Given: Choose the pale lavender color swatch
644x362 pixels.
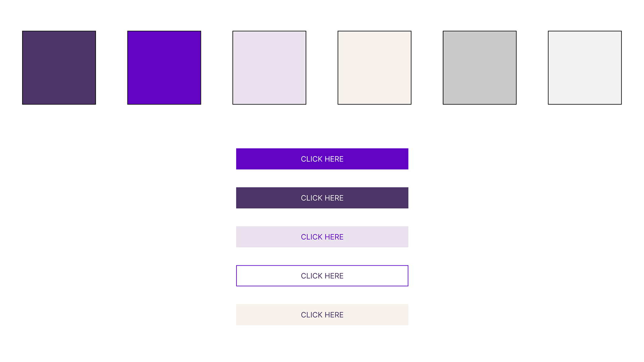Looking at the screenshot, I should pos(269,67).
